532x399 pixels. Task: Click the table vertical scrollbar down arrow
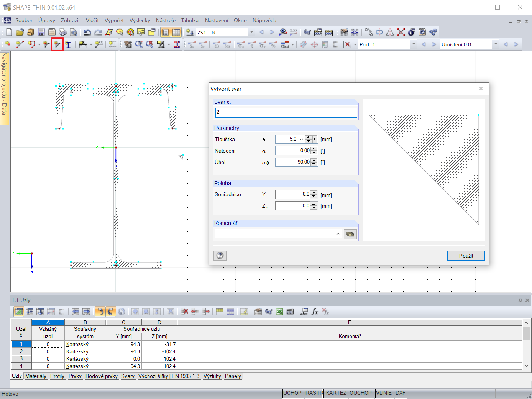pos(526,366)
